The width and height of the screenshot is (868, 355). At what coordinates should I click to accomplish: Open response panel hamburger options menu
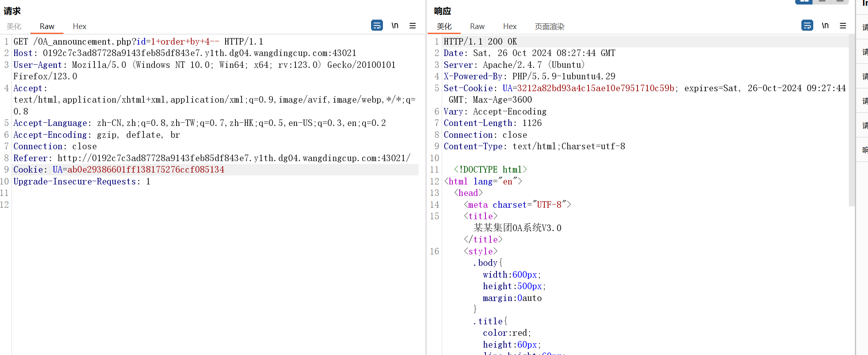(843, 26)
